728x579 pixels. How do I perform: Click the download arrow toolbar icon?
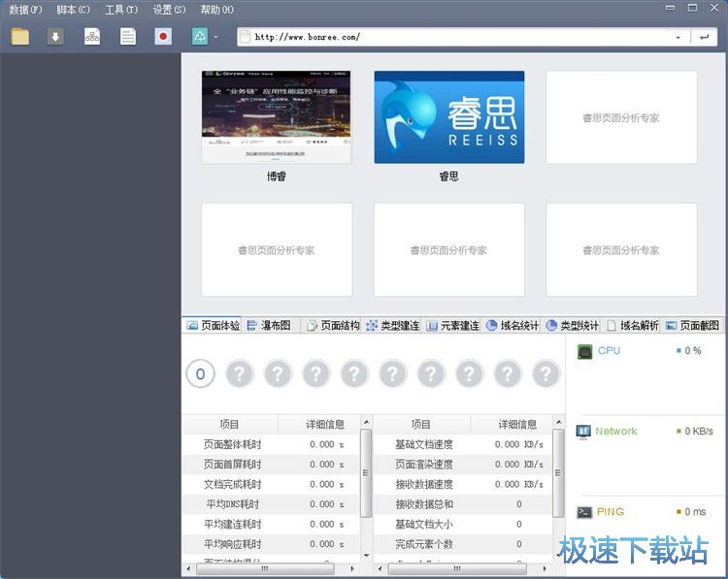coord(56,37)
